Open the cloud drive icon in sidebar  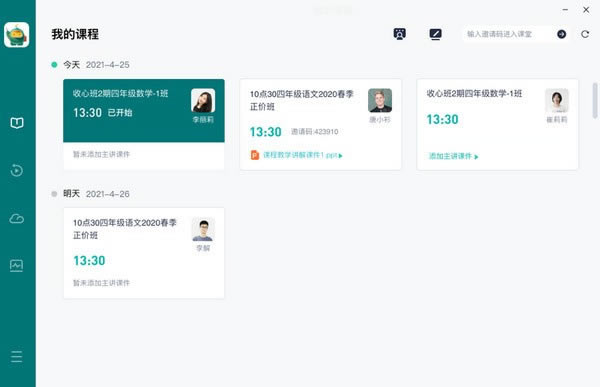coord(16,219)
